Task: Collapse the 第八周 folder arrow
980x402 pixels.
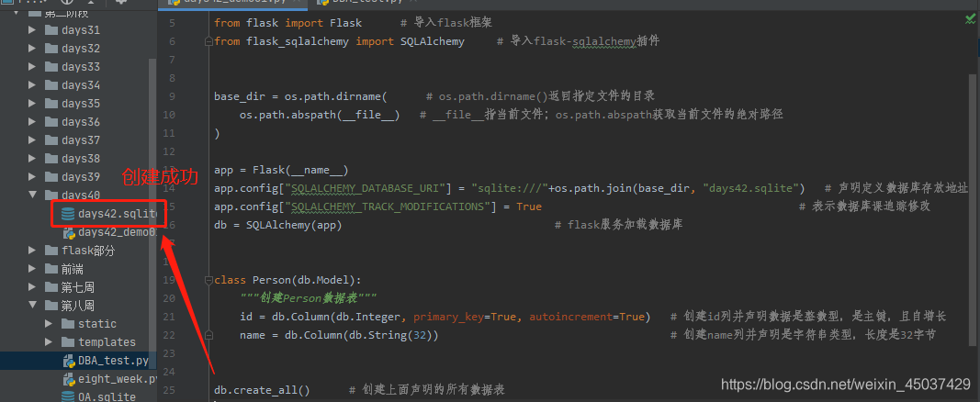Action: tap(32, 306)
